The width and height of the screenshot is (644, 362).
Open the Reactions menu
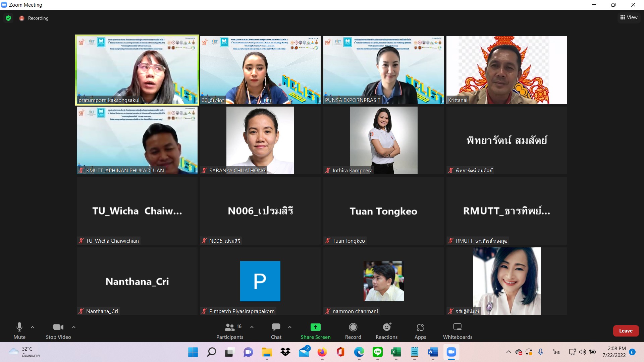386,330
